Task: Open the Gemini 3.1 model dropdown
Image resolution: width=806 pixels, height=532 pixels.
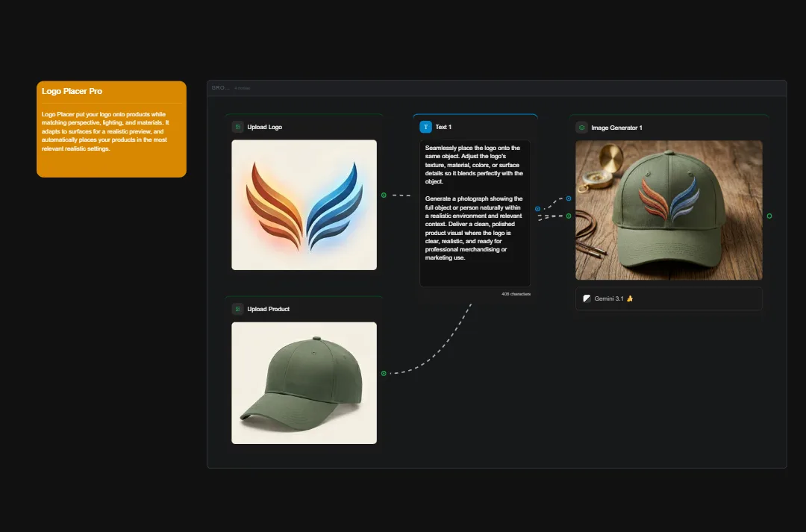Action: point(668,298)
